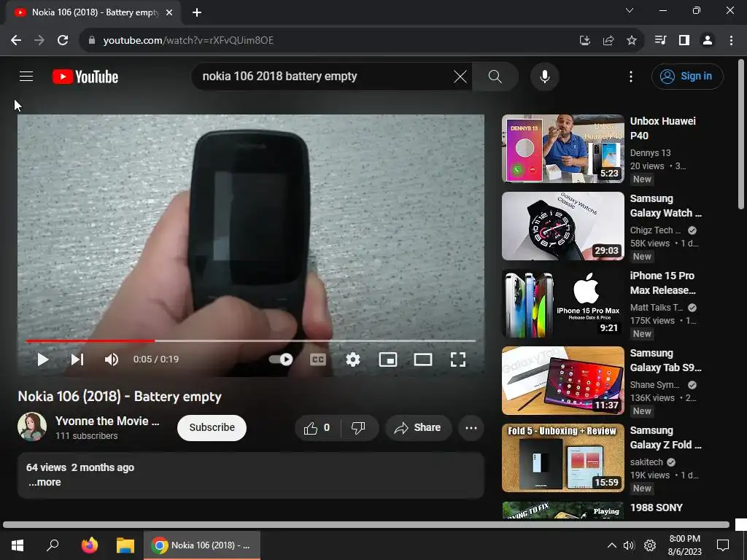Close the Nokia 106 tab
The image size is (747, 560).
pyautogui.click(x=169, y=12)
